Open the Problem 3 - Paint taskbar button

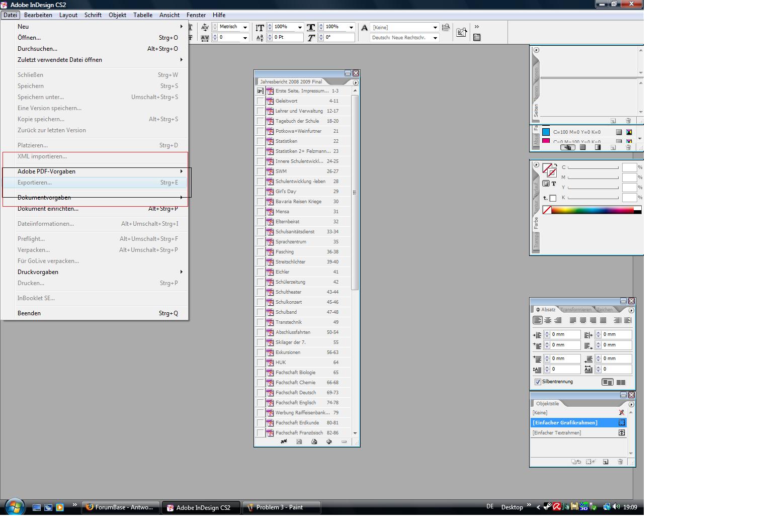click(282, 507)
